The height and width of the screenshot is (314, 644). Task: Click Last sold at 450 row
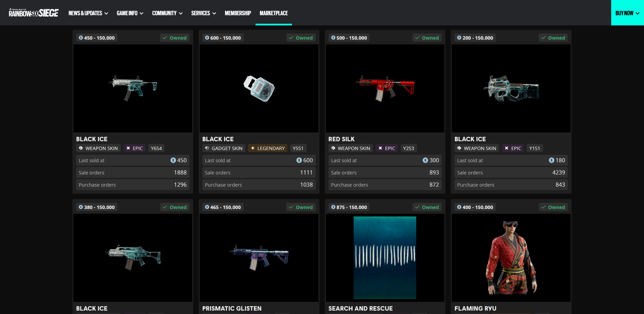pyautogui.click(x=133, y=160)
